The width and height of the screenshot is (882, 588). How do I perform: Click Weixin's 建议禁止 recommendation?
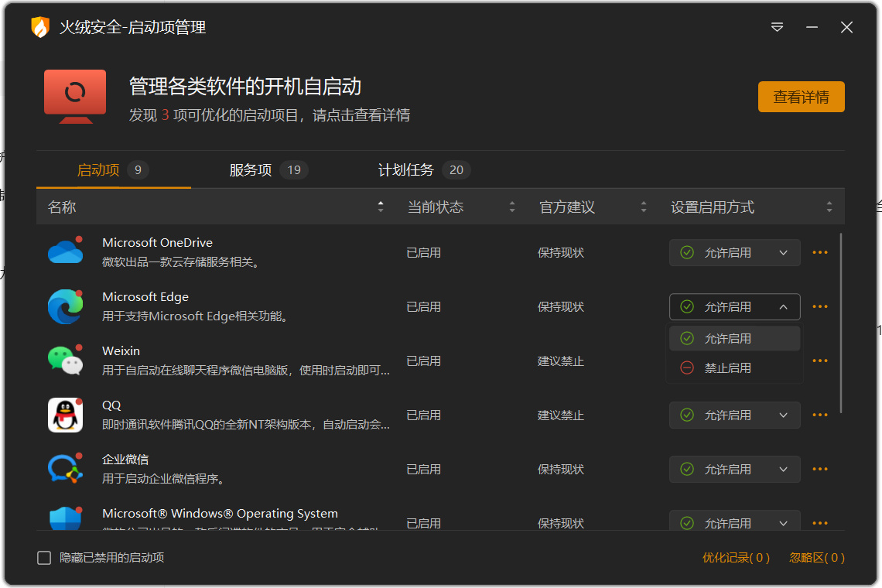coord(561,361)
